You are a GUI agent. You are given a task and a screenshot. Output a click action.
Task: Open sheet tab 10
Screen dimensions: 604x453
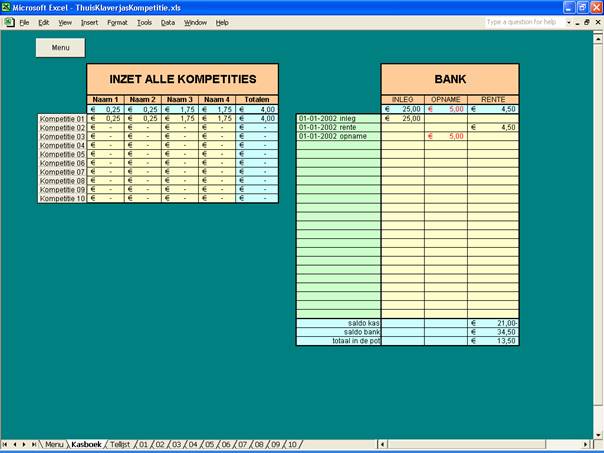point(292,445)
